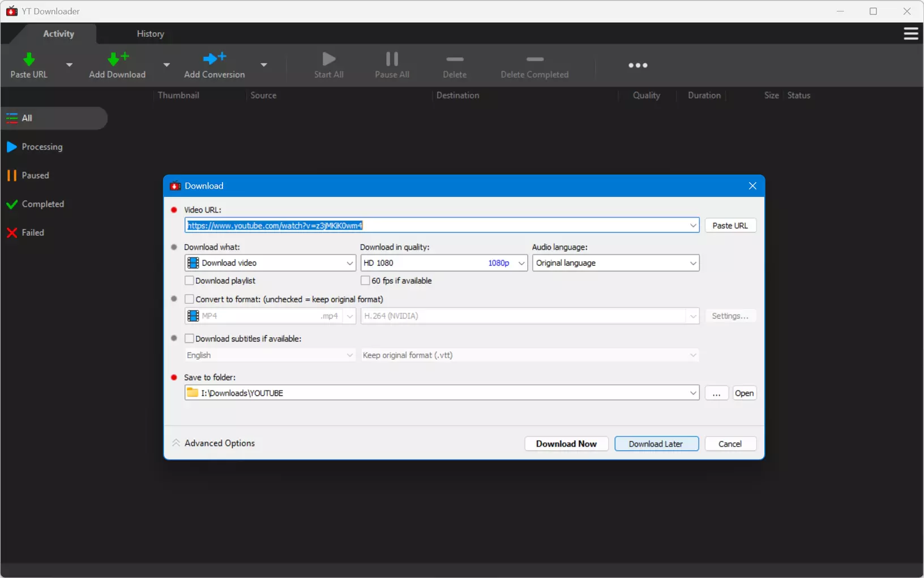Check Download subtitles if available

click(x=190, y=338)
